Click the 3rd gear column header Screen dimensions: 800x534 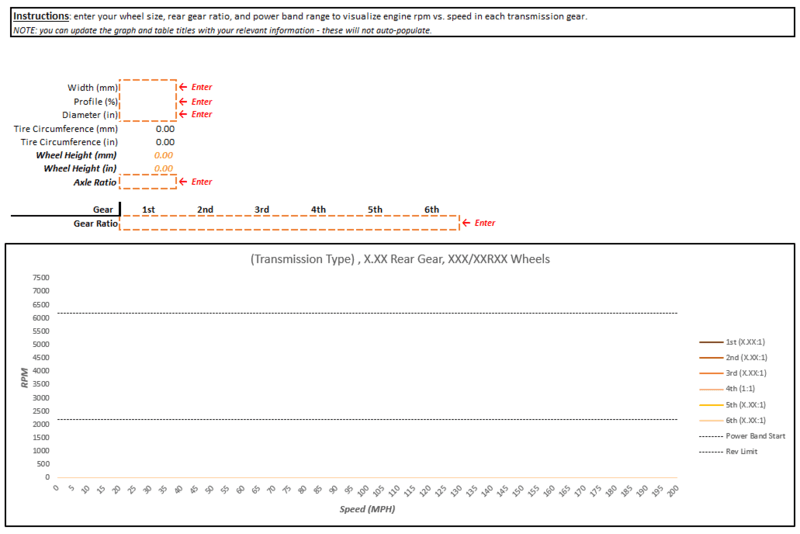coord(261,209)
